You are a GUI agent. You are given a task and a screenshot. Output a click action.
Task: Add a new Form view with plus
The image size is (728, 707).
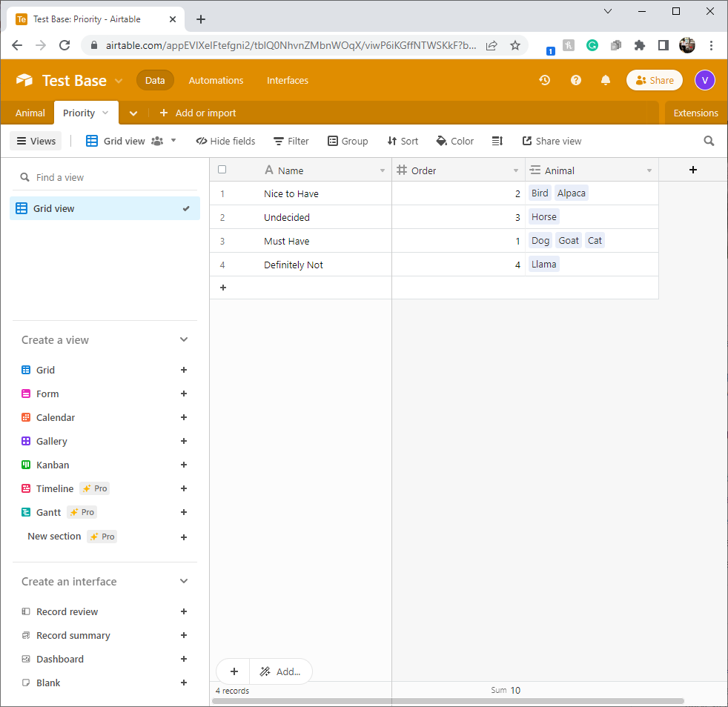[x=184, y=394]
